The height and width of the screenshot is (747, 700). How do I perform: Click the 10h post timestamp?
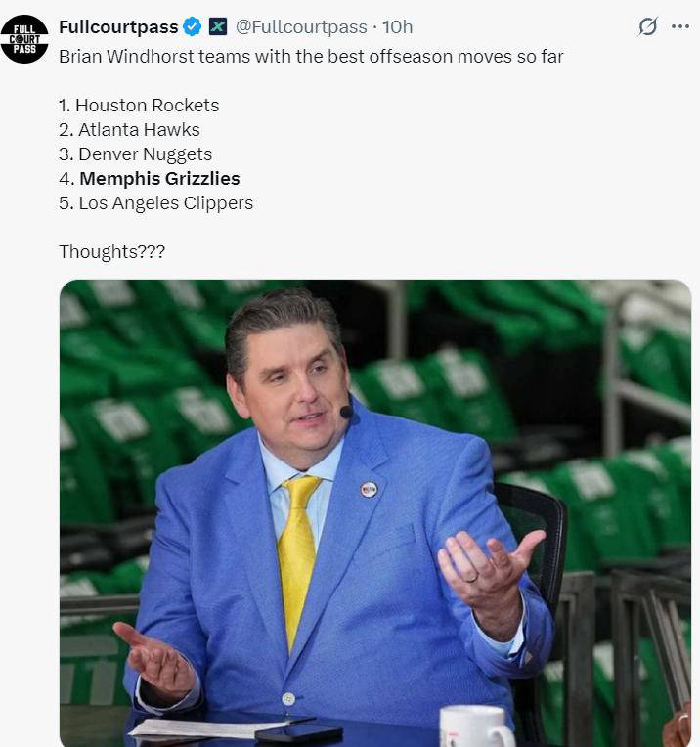[397, 26]
